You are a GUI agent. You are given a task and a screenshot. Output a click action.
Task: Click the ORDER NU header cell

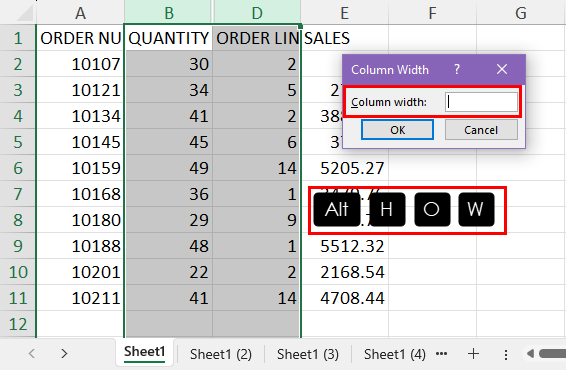click(80, 38)
